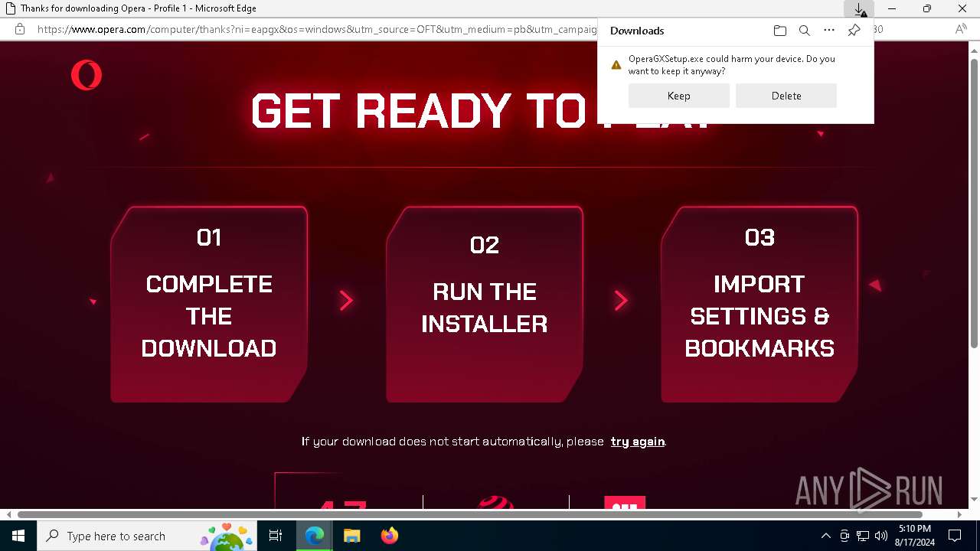980x551 pixels.
Task: Delete the OperaGXSetup.exe download
Action: [786, 96]
